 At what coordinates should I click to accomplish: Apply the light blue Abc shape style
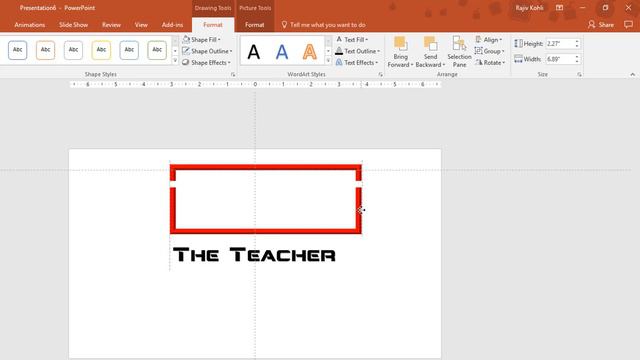pos(129,50)
